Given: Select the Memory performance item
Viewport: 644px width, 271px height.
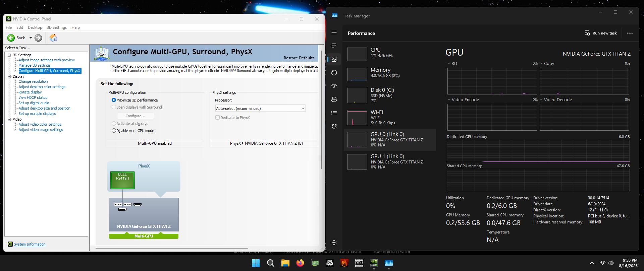Looking at the screenshot, I should (x=390, y=74).
